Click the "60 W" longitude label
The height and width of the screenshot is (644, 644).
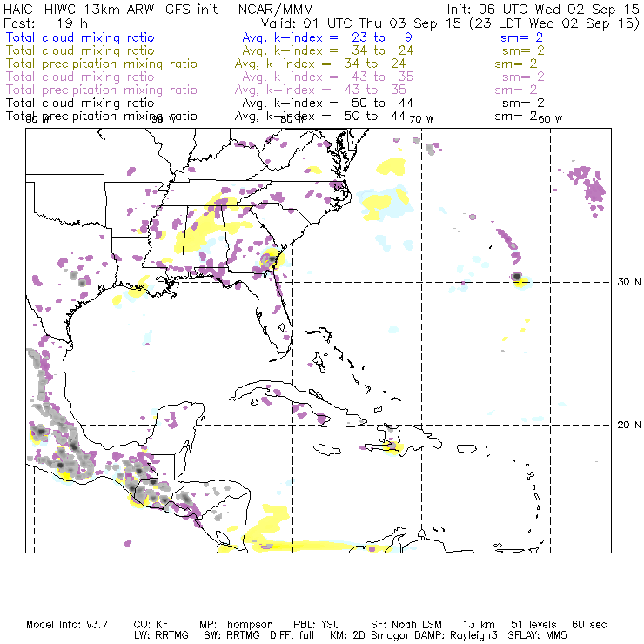(550, 119)
